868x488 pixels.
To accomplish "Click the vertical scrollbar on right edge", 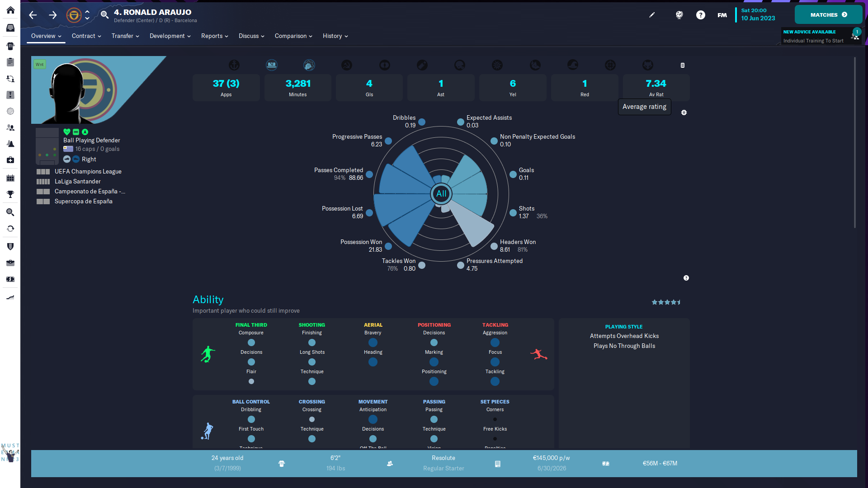I will tap(854, 142).
